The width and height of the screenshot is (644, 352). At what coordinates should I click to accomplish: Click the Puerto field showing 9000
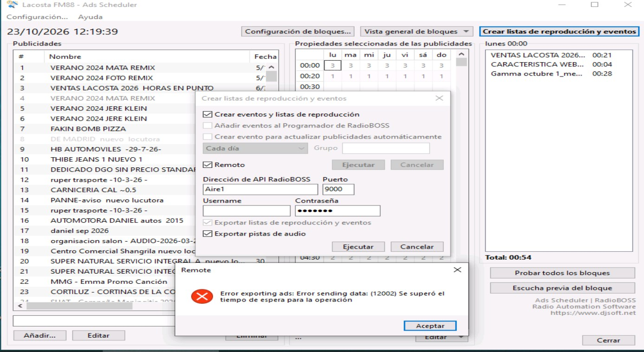tap(338, 189)
